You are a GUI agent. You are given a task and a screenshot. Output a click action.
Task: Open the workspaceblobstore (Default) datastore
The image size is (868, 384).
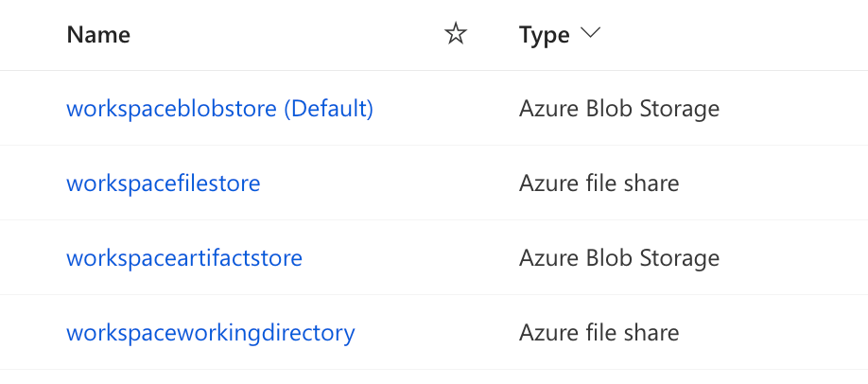point(219,109)
